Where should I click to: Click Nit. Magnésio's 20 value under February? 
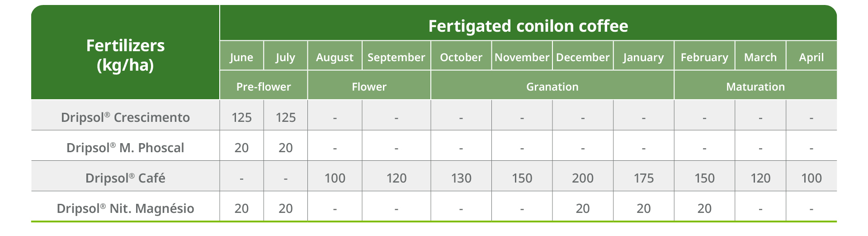click(x=704, y=208)
